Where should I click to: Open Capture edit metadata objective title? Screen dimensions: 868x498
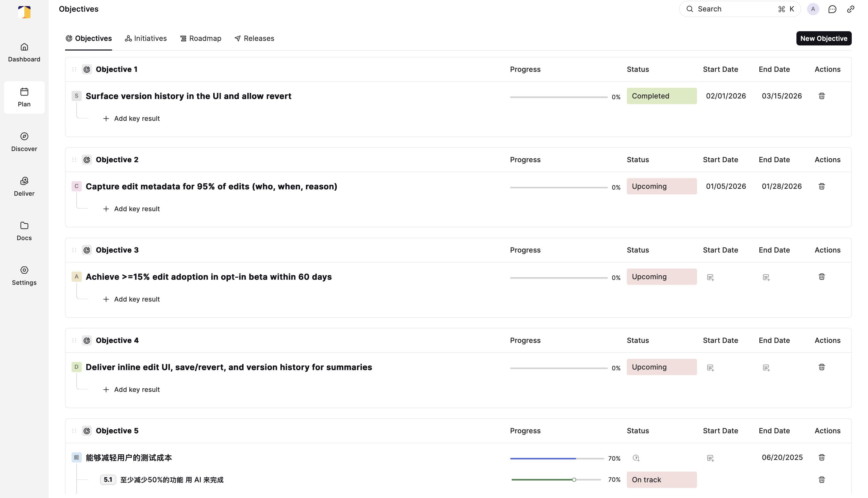tap(211, 186)
